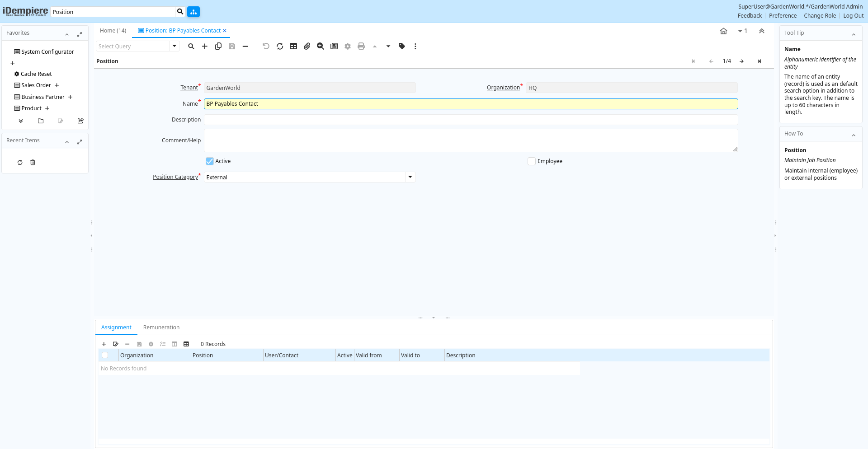The width and height of the screenshot is (868, 449).
Task: Refresh the record with the requery icon
Action: pyautogui.click(x=280, y=46)
